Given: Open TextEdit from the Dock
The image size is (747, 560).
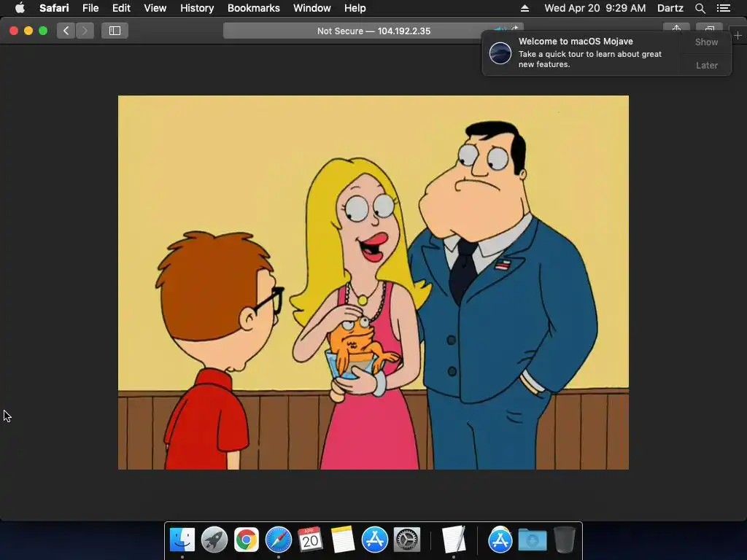Looking at the screenshot, I should pyautogui.click(x=453, y=540).
